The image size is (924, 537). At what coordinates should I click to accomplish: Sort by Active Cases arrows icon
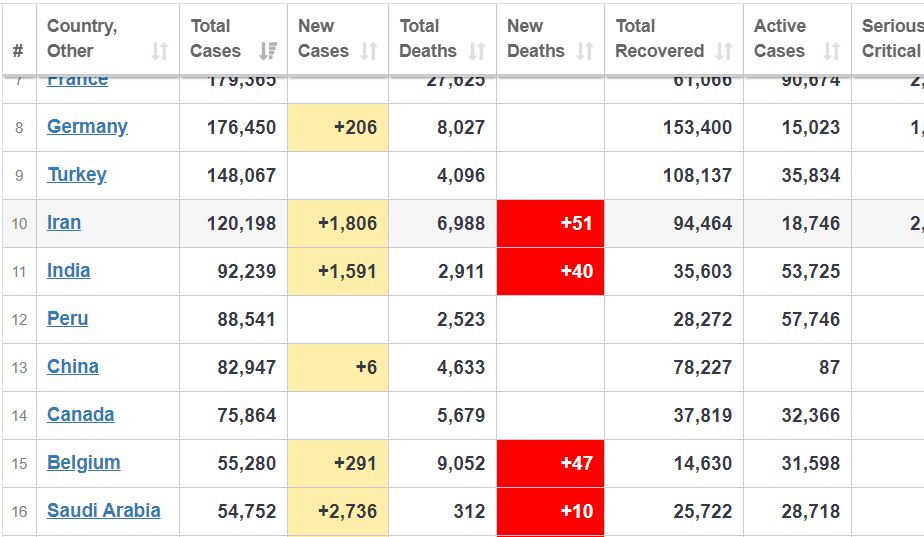[x=831, y=51]
